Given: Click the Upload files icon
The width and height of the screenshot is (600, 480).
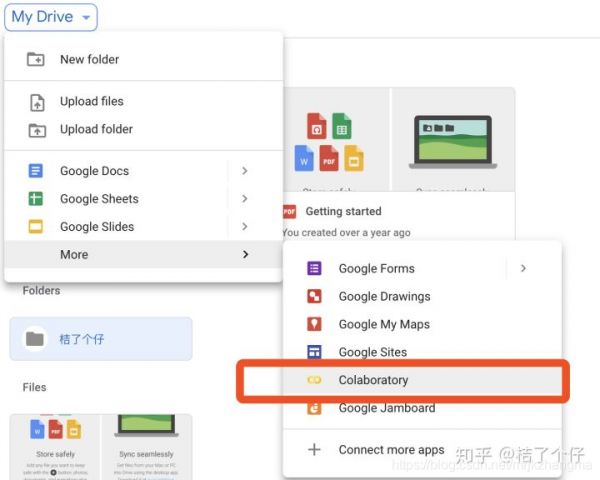Looking at the screenshot, I should [36, 101].
